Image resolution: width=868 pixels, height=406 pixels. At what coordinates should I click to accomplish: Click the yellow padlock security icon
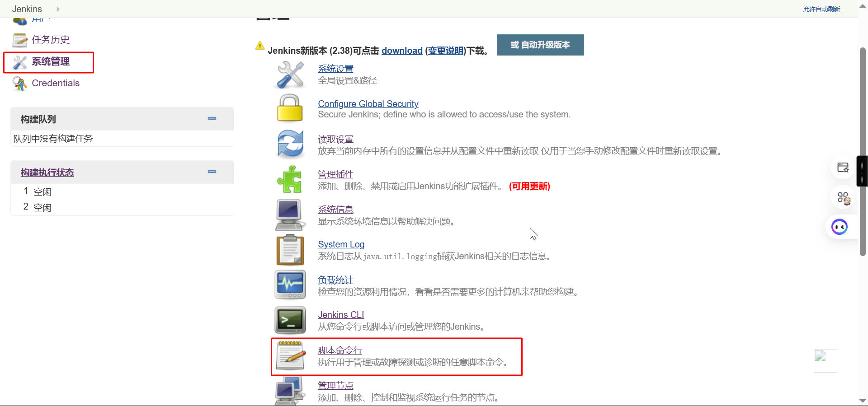click(x=290, y=108)
